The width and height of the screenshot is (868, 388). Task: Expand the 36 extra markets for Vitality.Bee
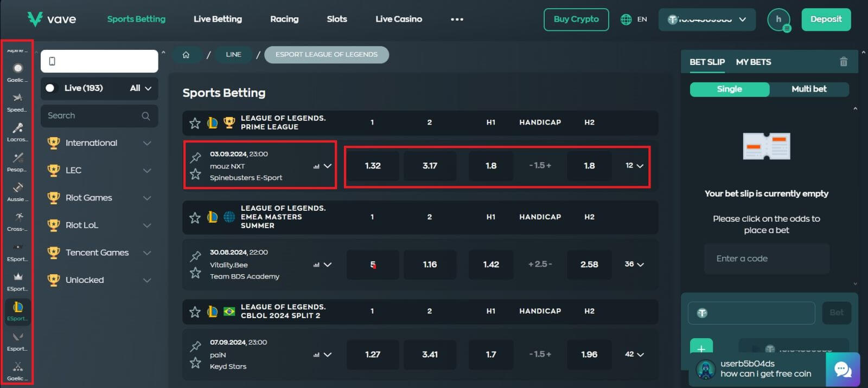pos(634,264)
